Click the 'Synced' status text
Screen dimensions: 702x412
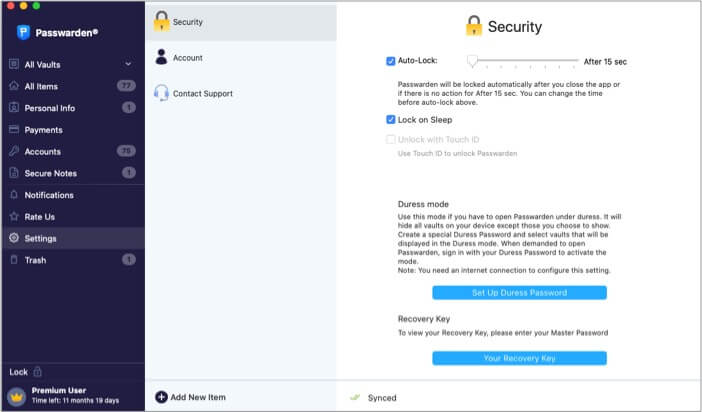[382, 398]
